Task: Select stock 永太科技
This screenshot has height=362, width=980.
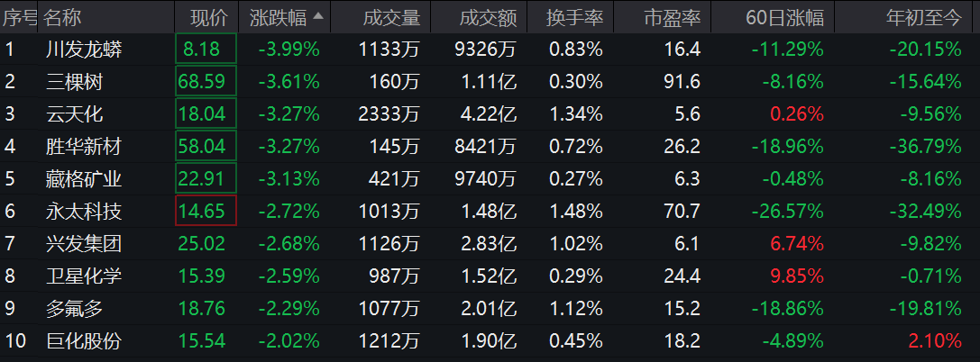Action: tap(85, 212)
